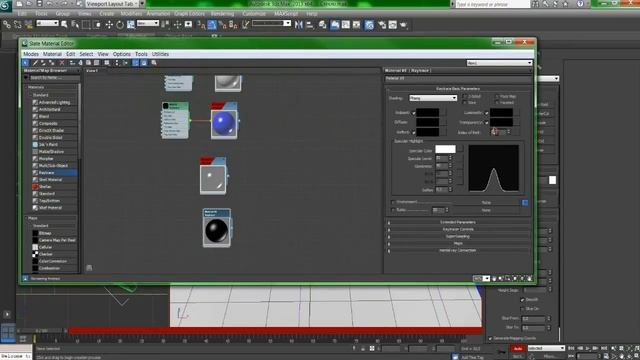Image resolution: width=640 pixels, height=360 pixels.
Task: Toggle the Generate Mapping Coords checkbox
Action: (x=490, y=338)
